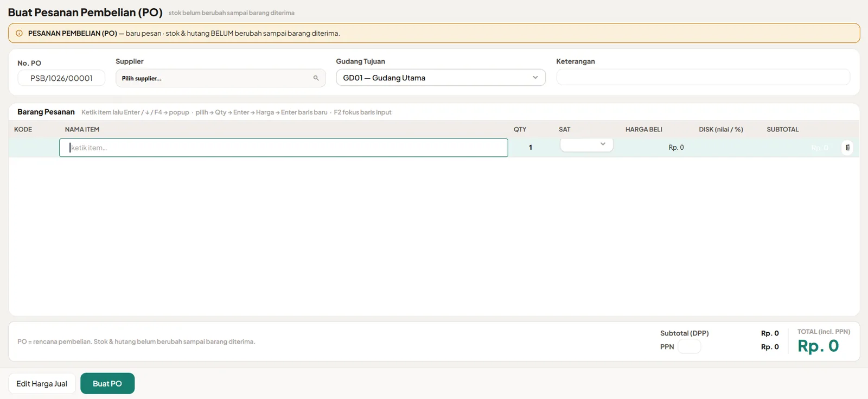Click the HARGA BELI column header
868x399 pixels.
[x=644, y=129]
